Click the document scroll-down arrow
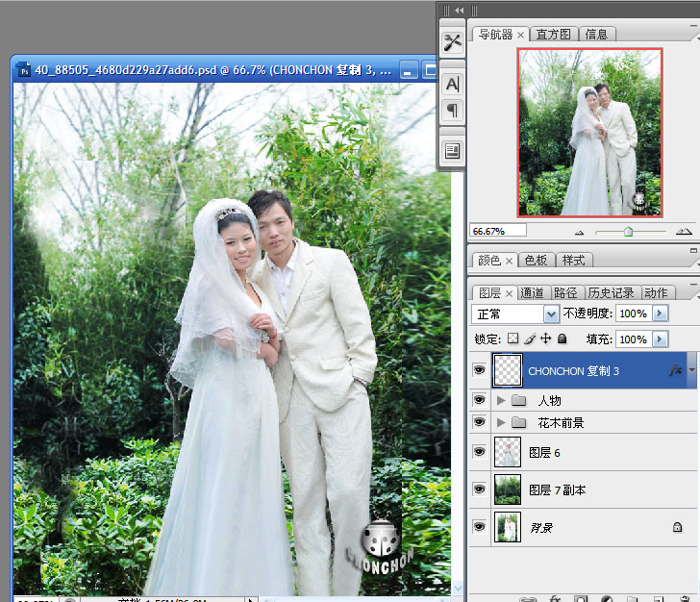 click(x=458, y=589)
